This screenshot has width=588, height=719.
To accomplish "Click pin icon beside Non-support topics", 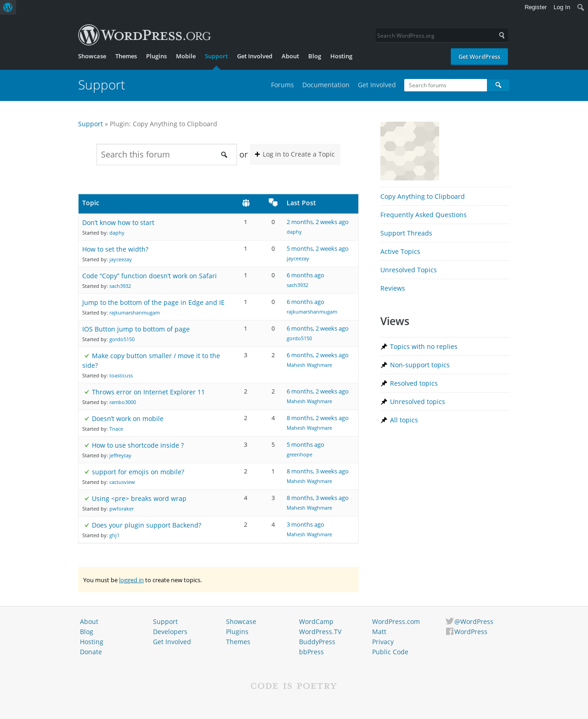I will tap(384, 365).
